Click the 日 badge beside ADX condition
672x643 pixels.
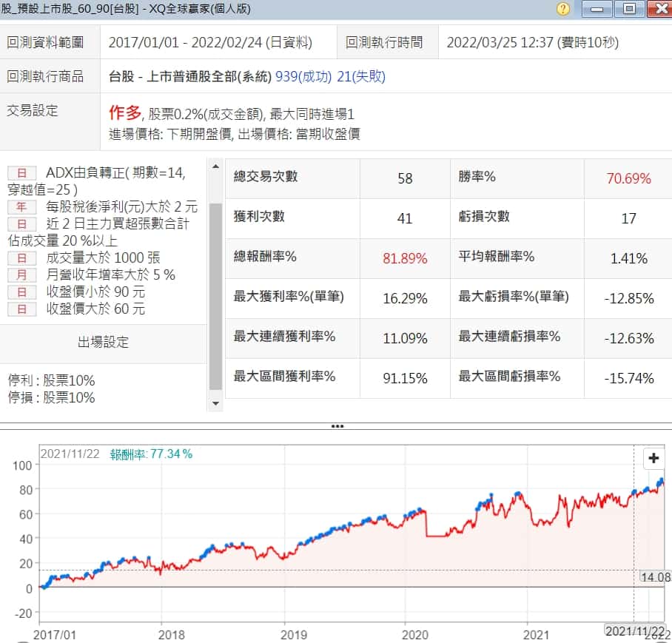tap(21, 173)
